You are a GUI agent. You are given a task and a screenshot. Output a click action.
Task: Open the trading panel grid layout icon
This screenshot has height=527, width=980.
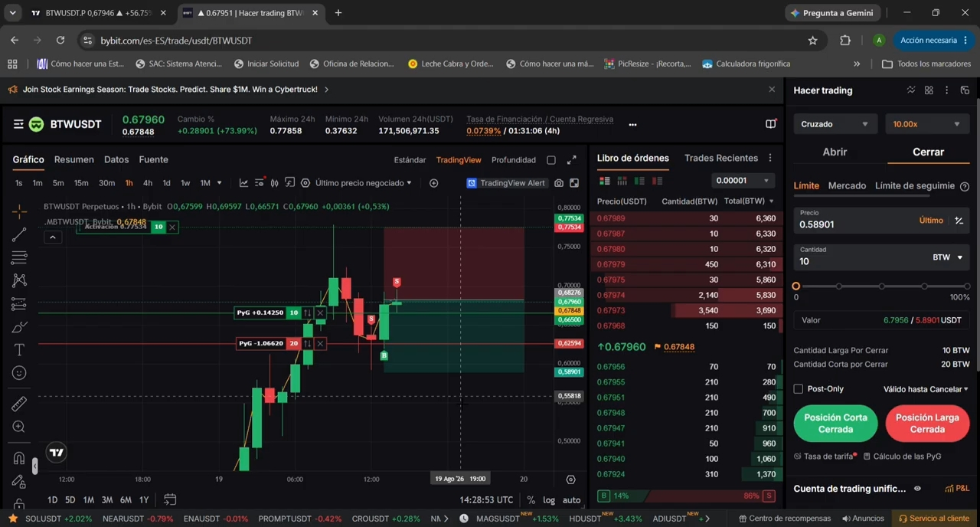click(929, 90)
